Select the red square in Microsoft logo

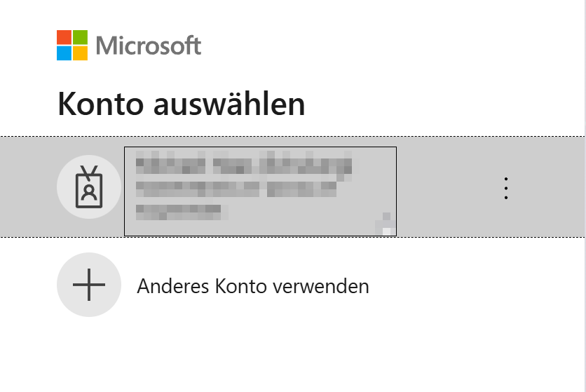pos(64,37)
